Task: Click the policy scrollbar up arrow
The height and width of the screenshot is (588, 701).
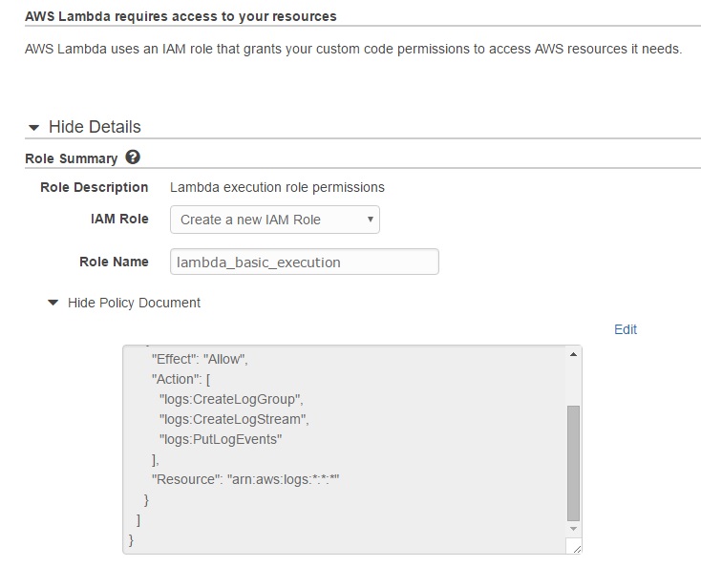Action: [x=573, y=355]
